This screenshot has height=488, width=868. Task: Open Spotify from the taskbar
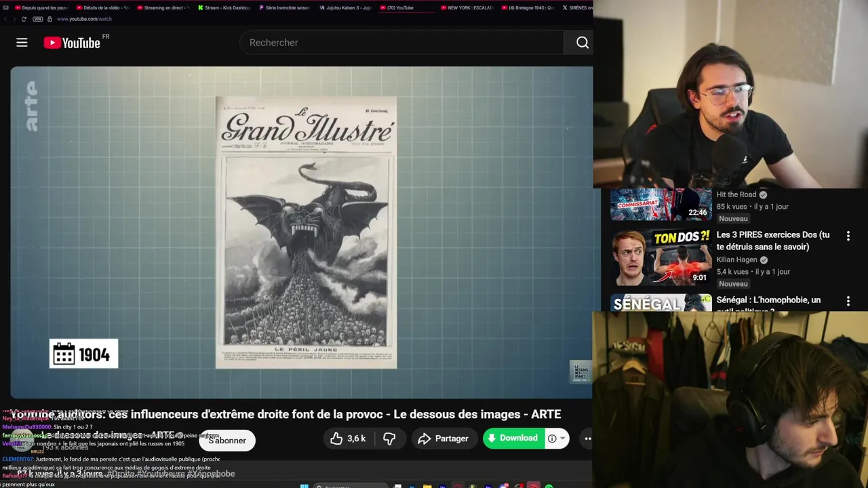pyautogui.click(x=549, y=485)
